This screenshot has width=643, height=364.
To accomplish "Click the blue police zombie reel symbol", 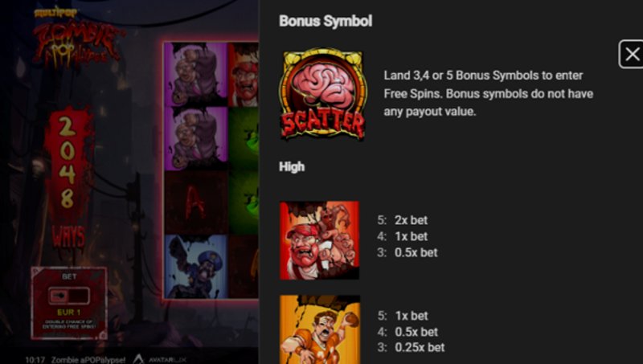I will pyautogui.click(x=195, y=267).
